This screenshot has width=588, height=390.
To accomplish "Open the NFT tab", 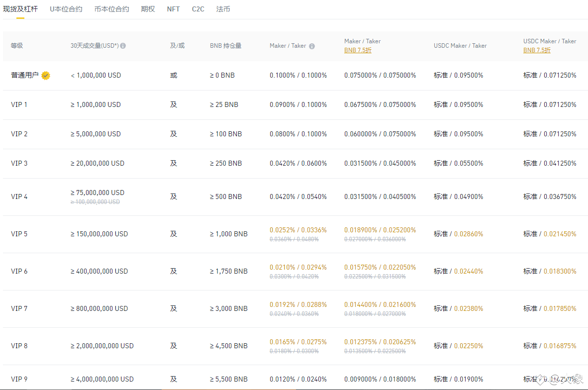I will [x=173, y=9].
